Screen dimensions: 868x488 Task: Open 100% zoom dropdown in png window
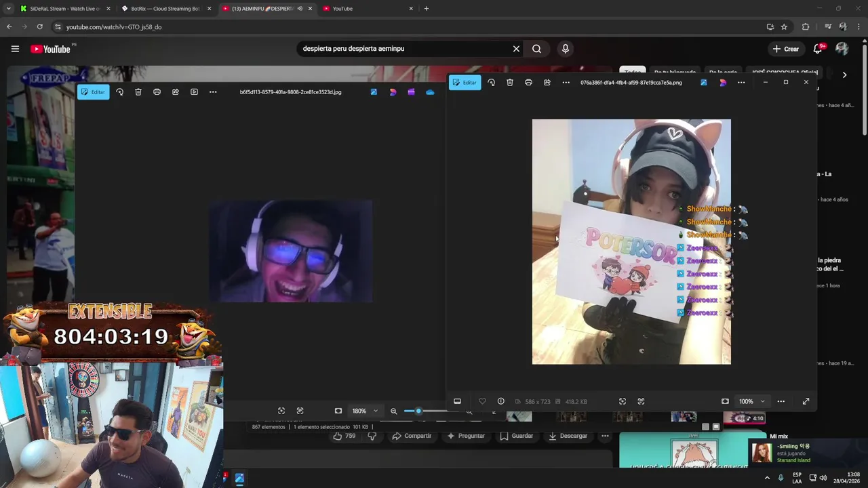[751, 401]
